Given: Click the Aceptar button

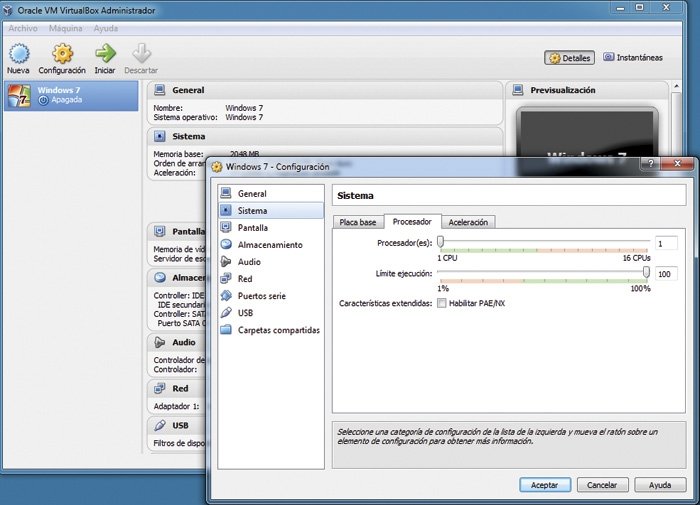Looking at the screenshot, I should tap(545, 485).
